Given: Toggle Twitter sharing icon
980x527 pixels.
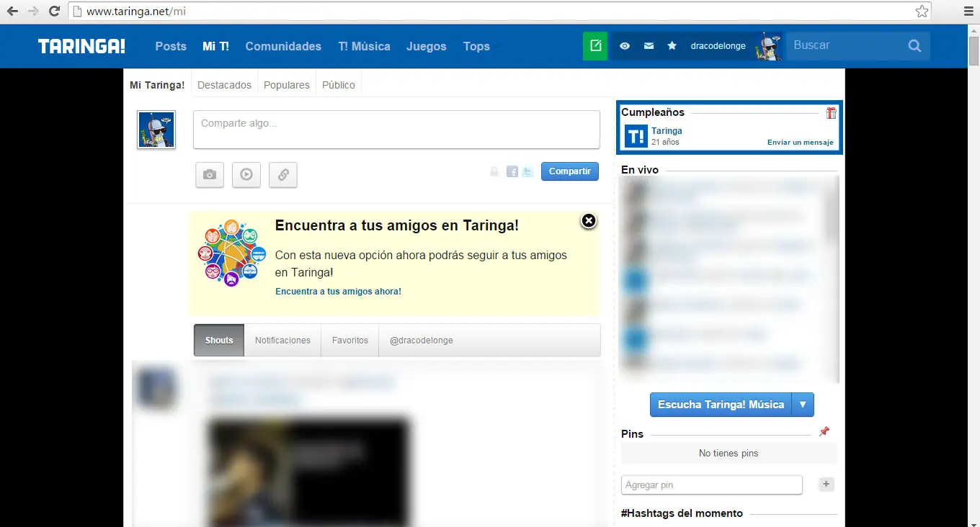Looking at the screenshot, I should 528,171.
